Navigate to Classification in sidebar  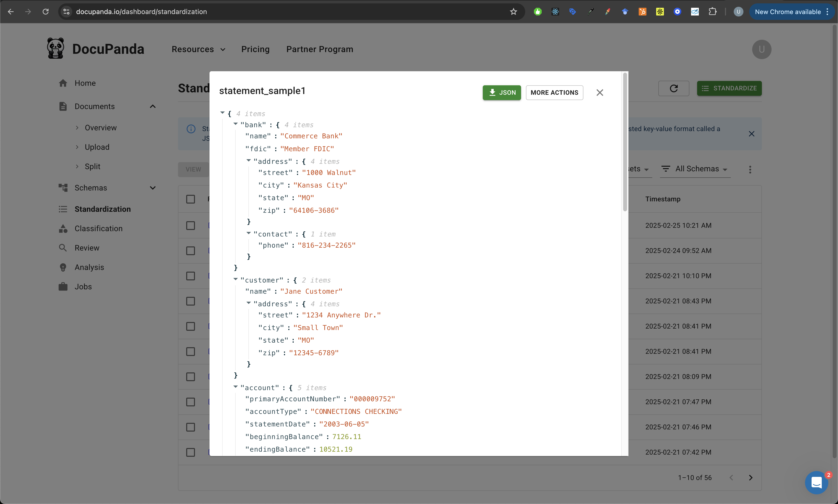click(x=98, y=228)
